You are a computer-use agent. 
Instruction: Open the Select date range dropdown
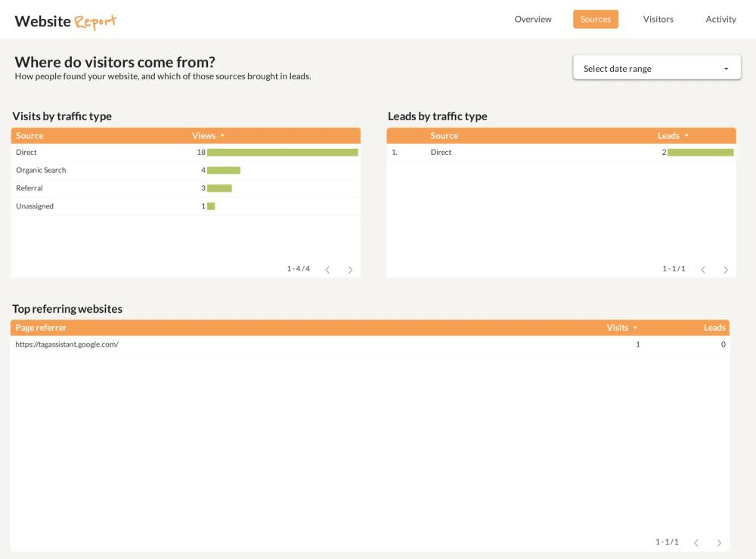pyautogui.click(x=657, y=68)
